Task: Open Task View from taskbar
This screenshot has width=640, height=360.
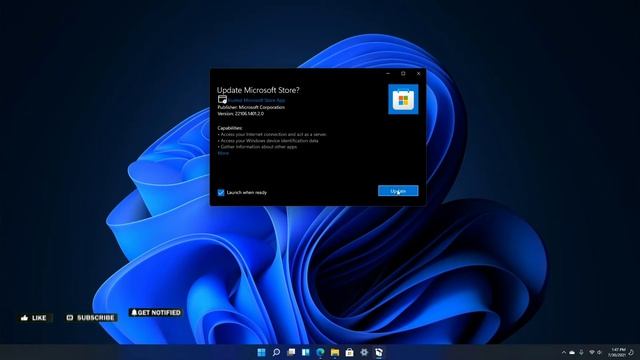Action: (x=291, y=352)
